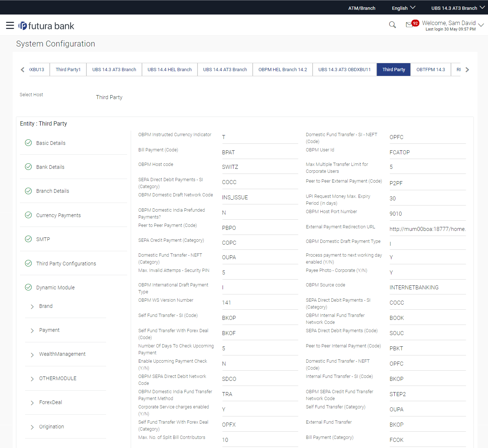This screenshot has width=488, height=448.
Task: Click the Bill Payment (Code) value BPAT
Action: pos(260,152)
